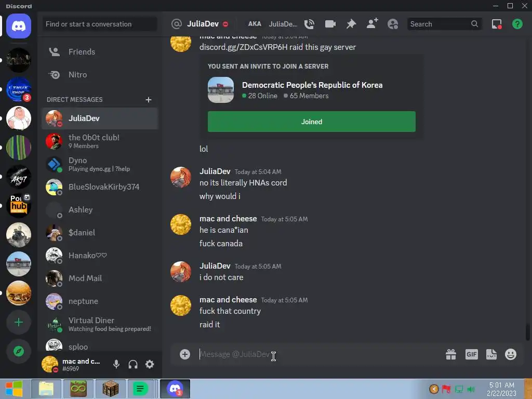Open the Linux Shop server
The width and height of the screenshot is (532, 399).
coord(19,89)
